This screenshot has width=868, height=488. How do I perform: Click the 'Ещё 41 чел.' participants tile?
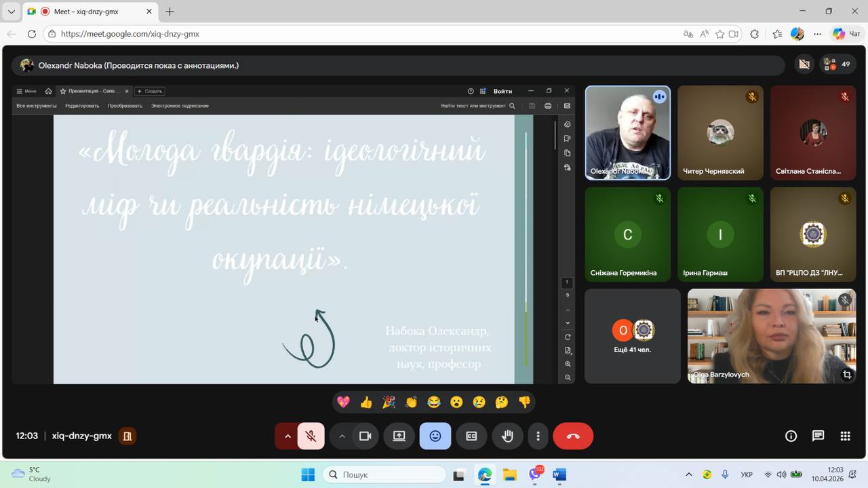(632, 336)
